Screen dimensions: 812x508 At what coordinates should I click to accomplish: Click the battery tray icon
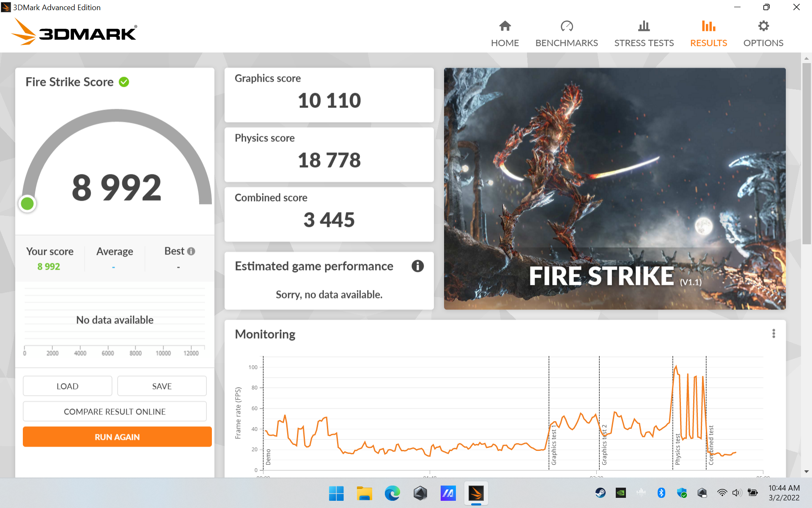click(x=752, y=493)
